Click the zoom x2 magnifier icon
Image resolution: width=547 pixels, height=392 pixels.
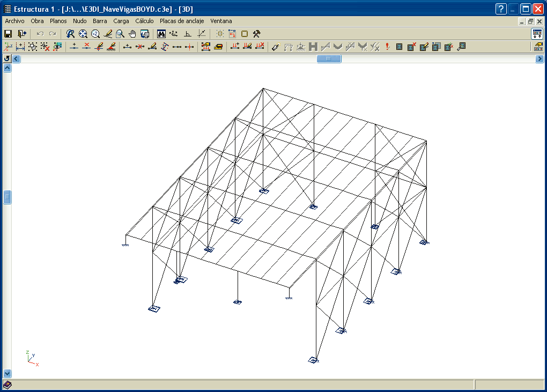(x=95, y=34)
